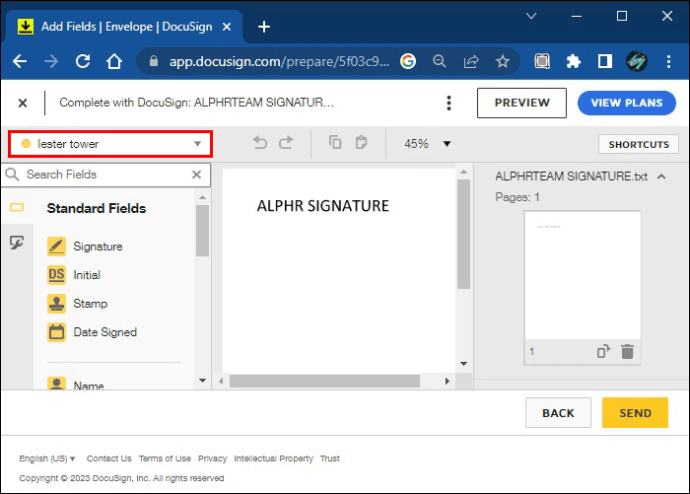The image size is (690, 494).
Task: Open the screenshot capture extension icon
Action: click(x=542, y=61)
